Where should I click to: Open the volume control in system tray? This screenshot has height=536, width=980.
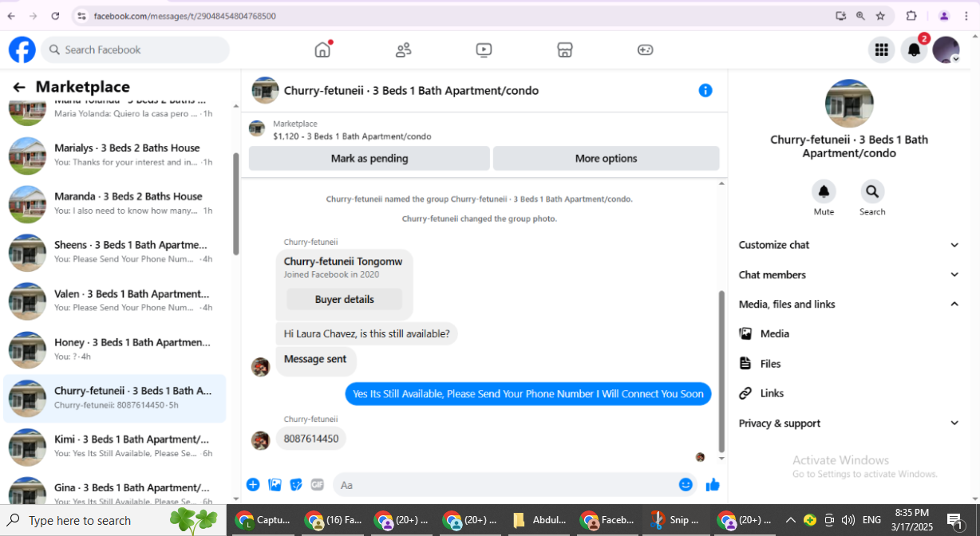[847, 520]
